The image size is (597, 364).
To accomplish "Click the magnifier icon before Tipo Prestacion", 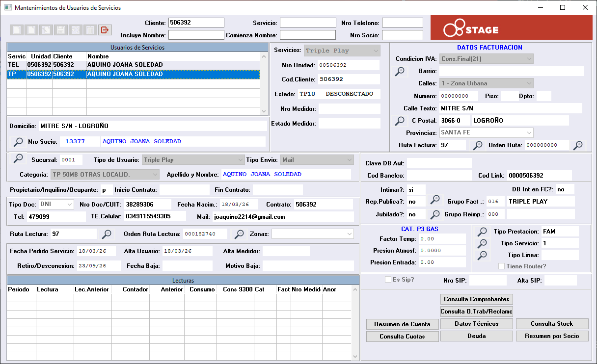I will coord(483,232).
